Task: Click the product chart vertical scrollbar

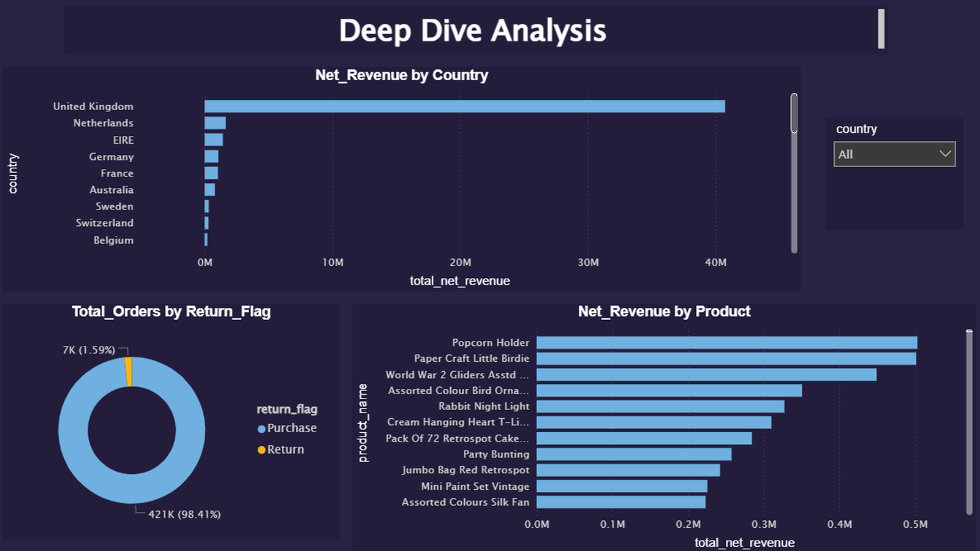Action: 969,422
